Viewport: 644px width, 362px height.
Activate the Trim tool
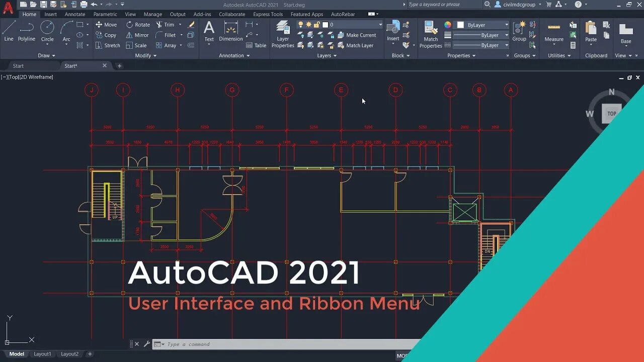click(165, 25)
